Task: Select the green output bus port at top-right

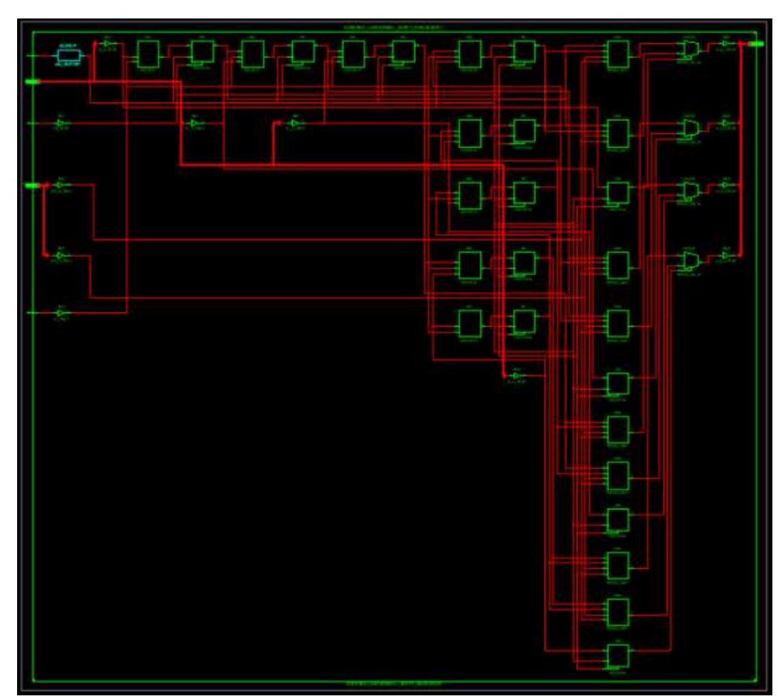Action: point(756,44)
